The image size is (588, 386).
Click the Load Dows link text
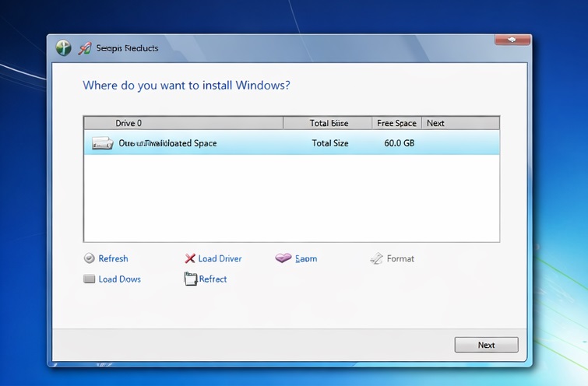click(119, 279)
